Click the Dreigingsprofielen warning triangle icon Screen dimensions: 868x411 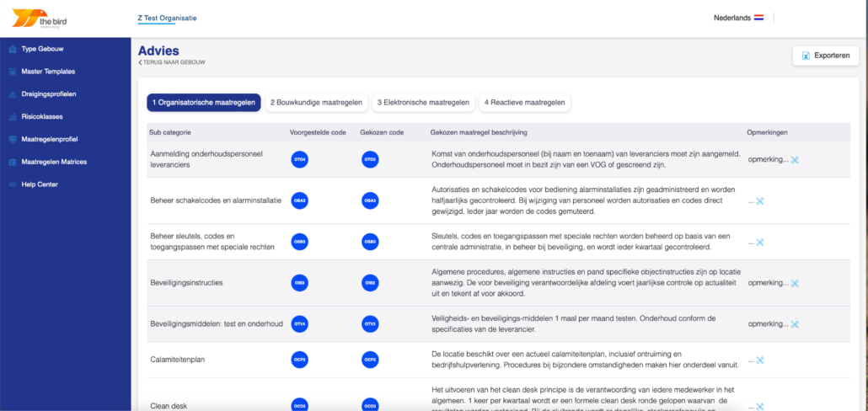click(x=12, y=94)
